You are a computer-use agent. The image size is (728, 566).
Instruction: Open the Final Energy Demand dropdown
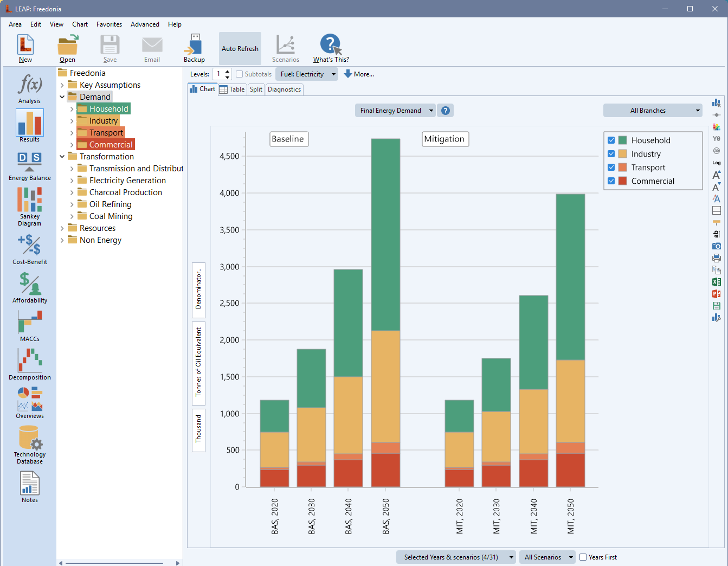395,111
